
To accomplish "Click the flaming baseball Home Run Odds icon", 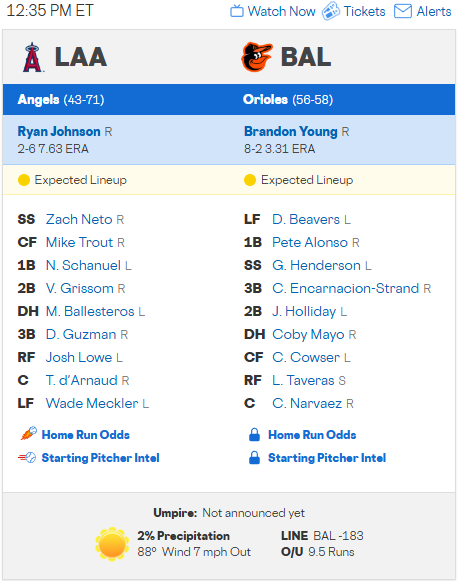I will pyautogui.click(x=28, y=434).
